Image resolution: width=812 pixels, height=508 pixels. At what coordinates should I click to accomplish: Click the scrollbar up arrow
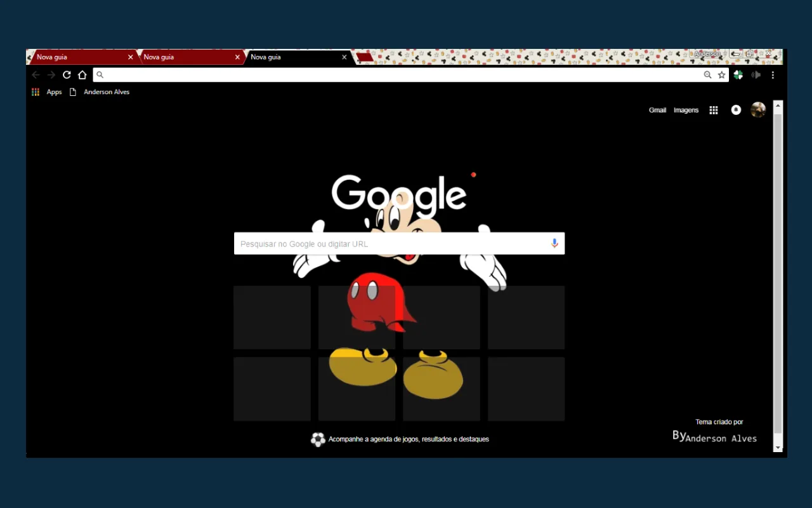(778, 105)
